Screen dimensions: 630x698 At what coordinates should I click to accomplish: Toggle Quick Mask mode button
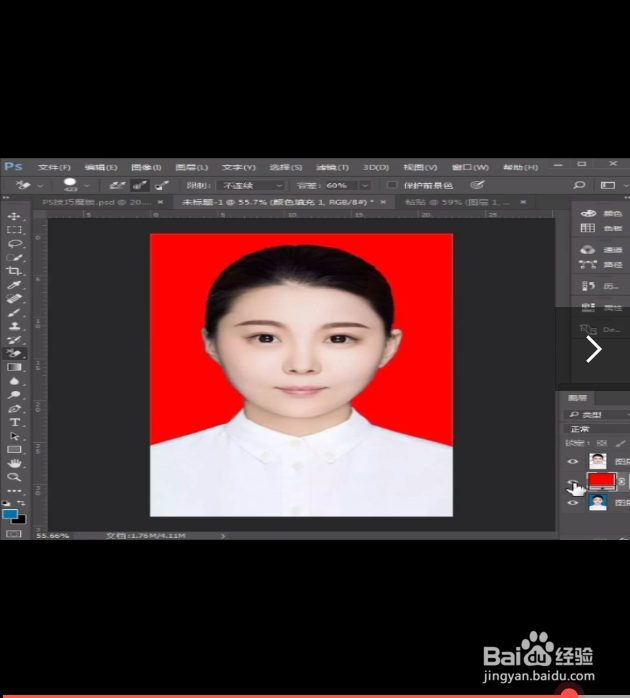(14, 534)
